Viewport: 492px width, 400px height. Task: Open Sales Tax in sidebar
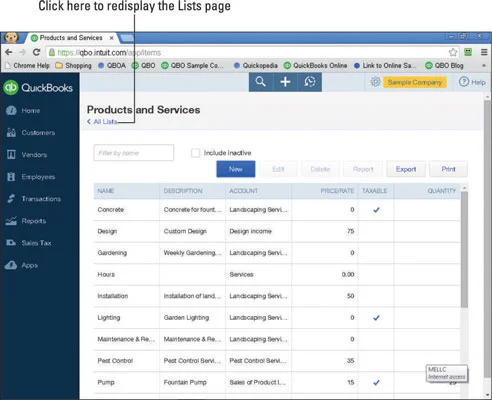click(29, 243)
